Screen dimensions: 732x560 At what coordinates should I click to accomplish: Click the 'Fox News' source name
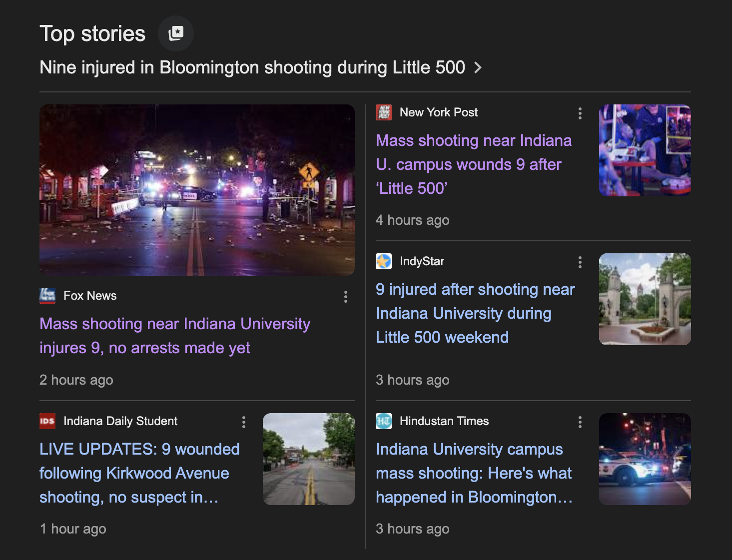[x=90, y=296]
